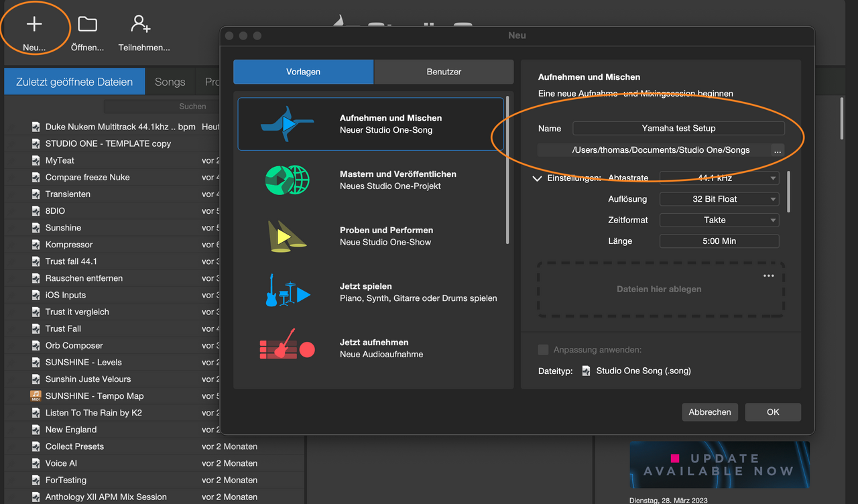The width and height of the screenshot is (858, 504).
Task: Click the Dateien hier ablegen drop zone
Action: click(x=660, y=290)
